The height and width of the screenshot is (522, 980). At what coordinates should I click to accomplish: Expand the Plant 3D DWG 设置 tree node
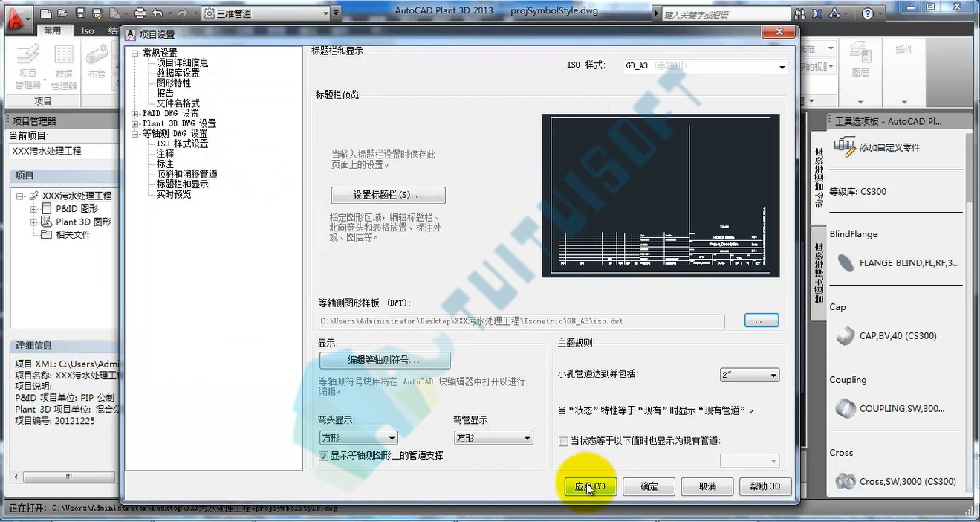pyautogui.click(x=135, y=123)
